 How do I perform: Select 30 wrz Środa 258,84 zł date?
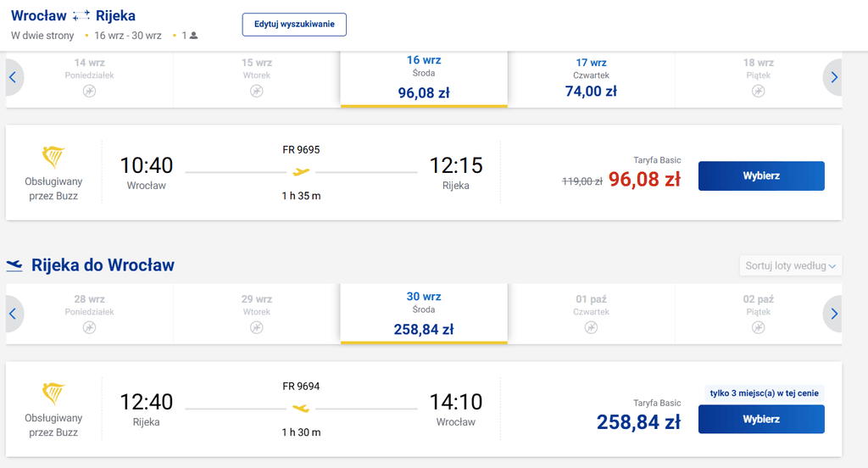click(424, 314)
